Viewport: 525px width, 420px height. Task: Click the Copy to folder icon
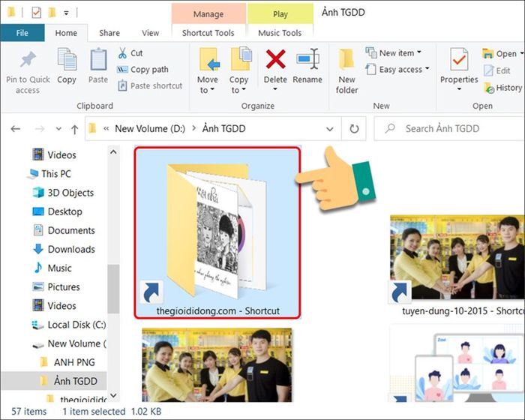(241, 59)
